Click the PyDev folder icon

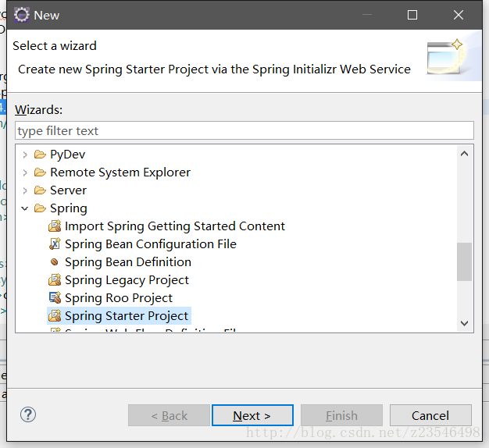click(40, 155)
